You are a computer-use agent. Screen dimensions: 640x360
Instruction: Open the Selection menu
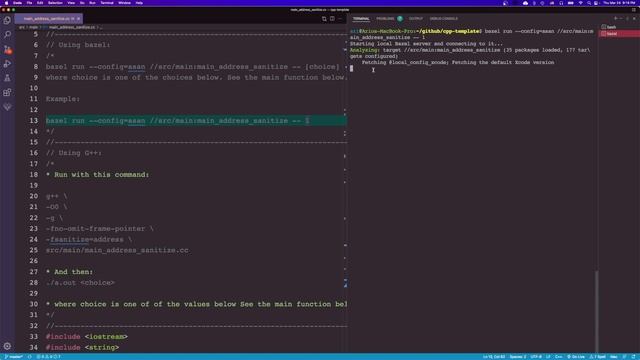[x=55, y=3]
